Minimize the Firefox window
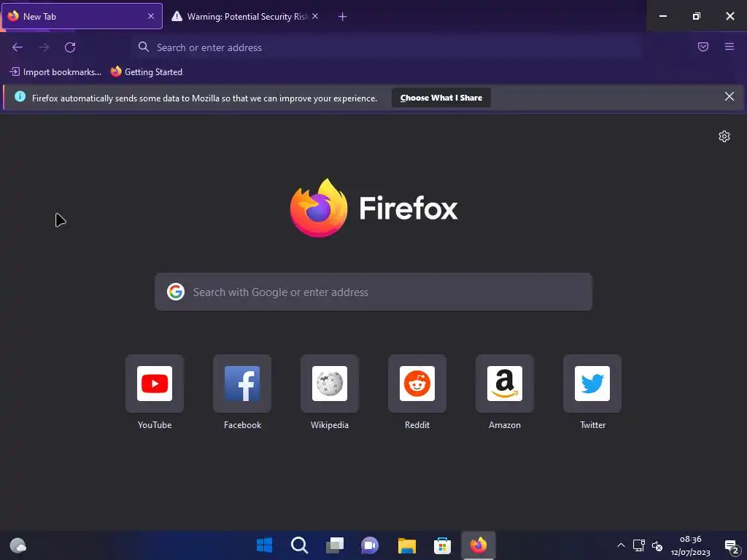The width and height of the screenshot is (747, 560). 662,16
